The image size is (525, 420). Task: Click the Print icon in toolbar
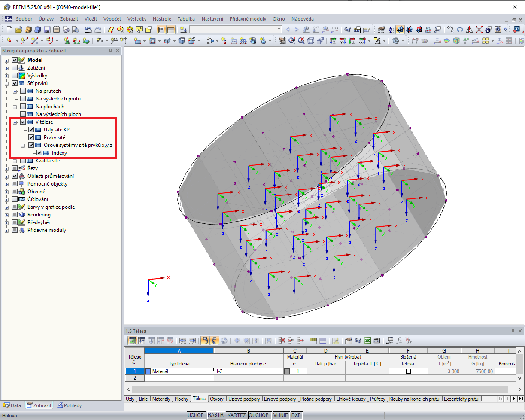tap(66, 30)
